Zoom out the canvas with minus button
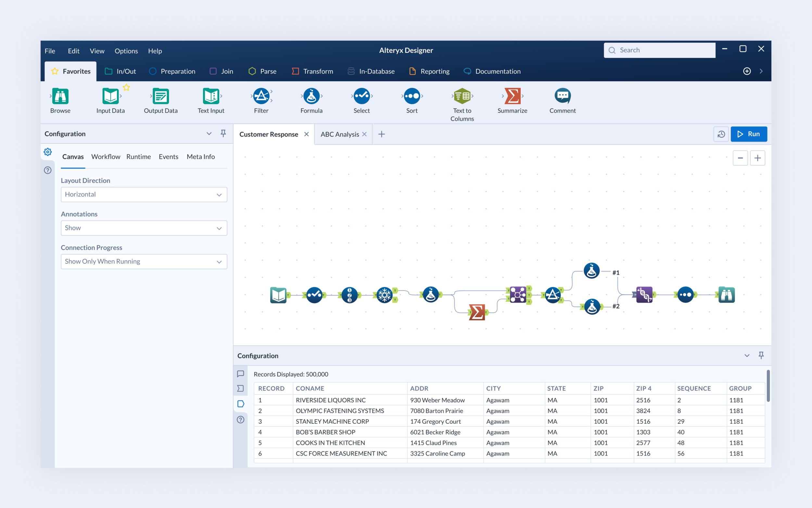The height and width of the screenshot is (508, 812). coord(740,158)
